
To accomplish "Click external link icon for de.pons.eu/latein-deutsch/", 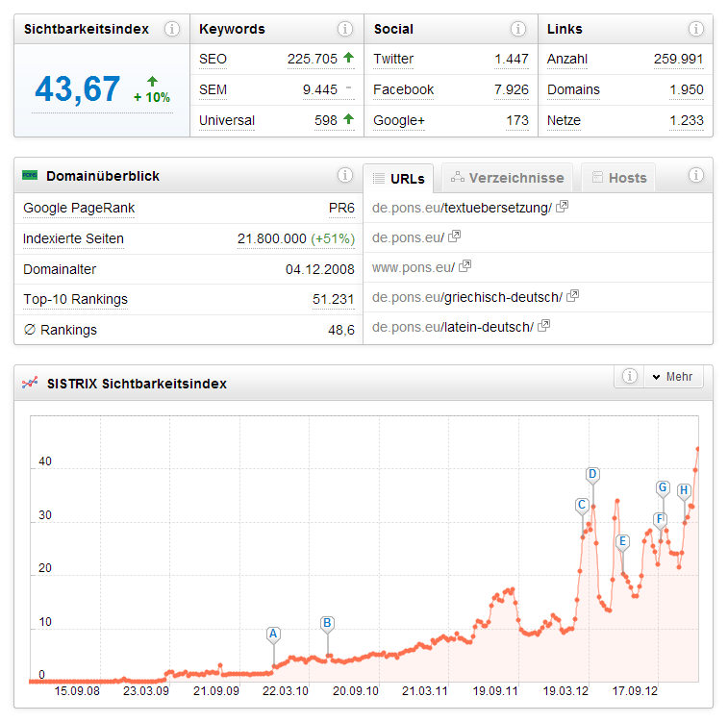I will 543,327.
